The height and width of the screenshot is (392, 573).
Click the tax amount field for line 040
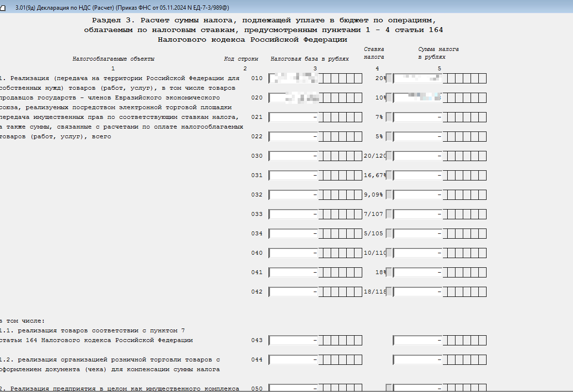[x=418, y=253]
